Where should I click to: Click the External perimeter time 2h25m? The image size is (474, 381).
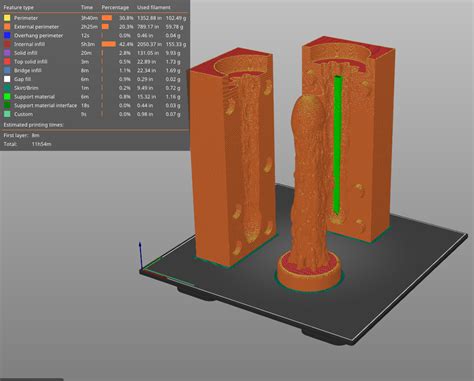tap(89, 27)
